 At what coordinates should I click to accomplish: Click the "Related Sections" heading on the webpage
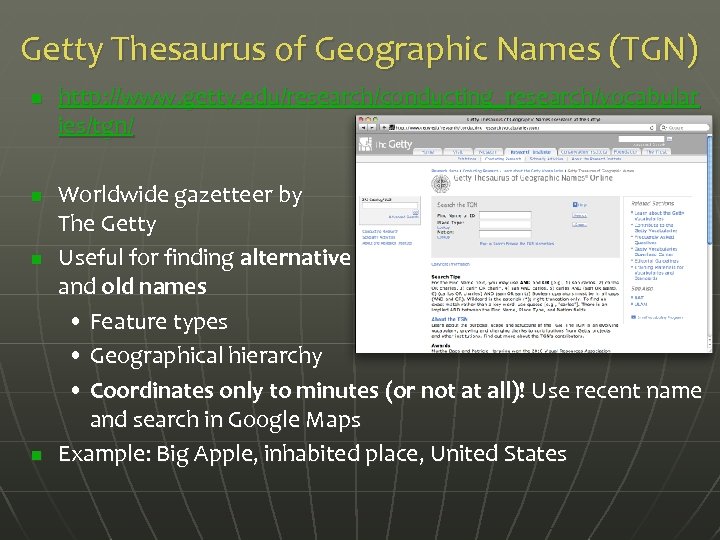tap(652, 203)
